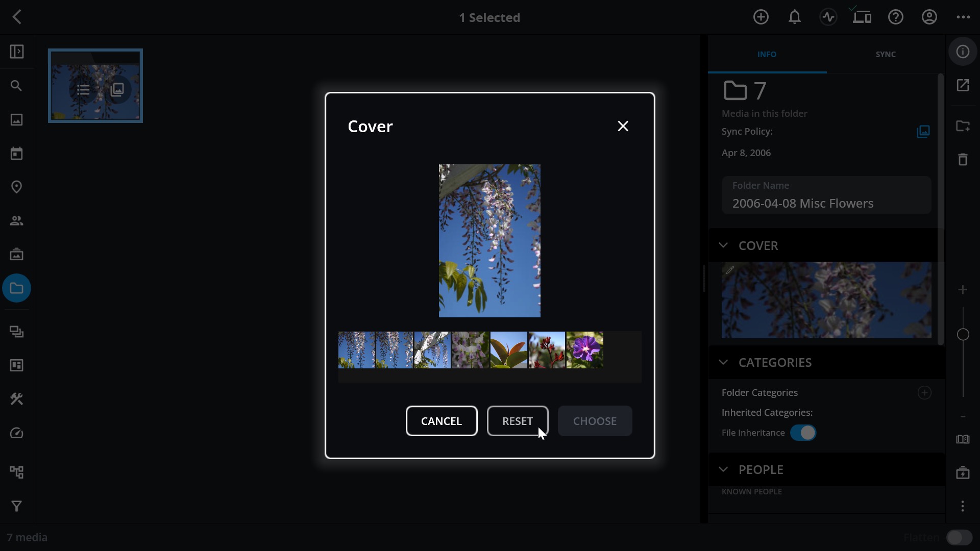
Task: Go back using the top-left arrow
Action: 17,17
